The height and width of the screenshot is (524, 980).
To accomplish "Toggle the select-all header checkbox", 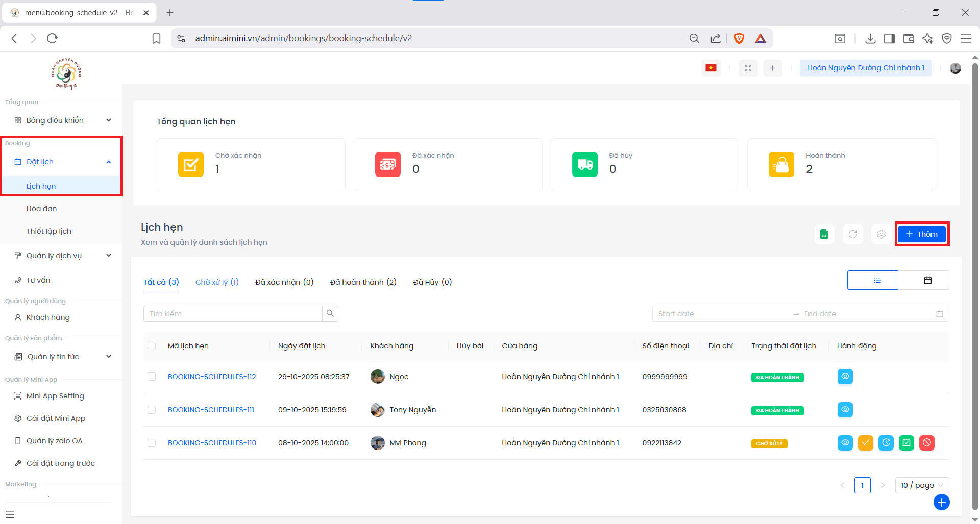I will click(152, 346).
